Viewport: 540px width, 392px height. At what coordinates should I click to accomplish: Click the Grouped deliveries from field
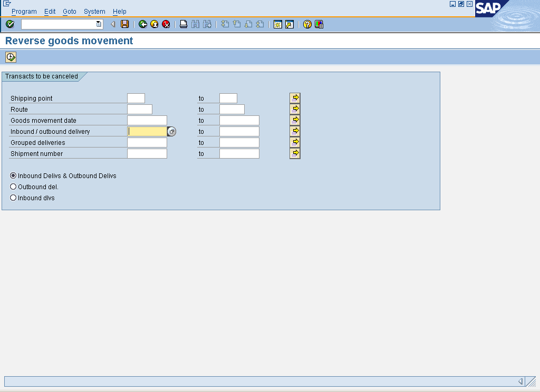[x=147, y=142]
